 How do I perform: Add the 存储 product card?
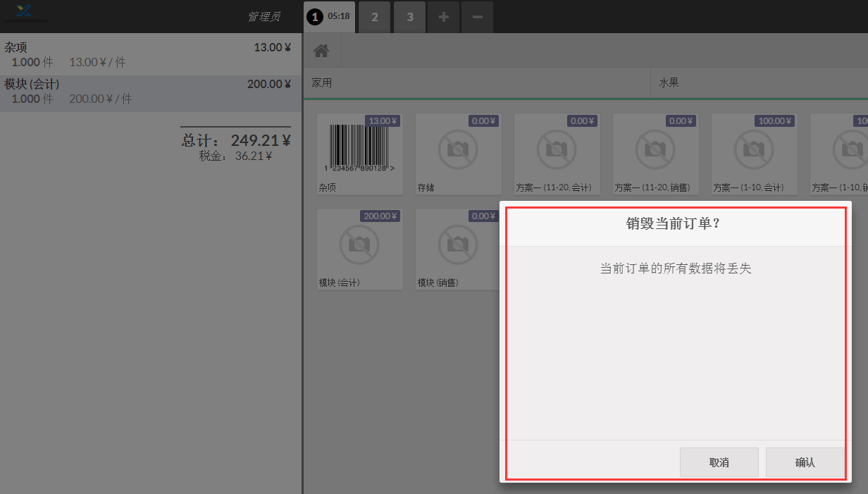click(x=459, y=154)
